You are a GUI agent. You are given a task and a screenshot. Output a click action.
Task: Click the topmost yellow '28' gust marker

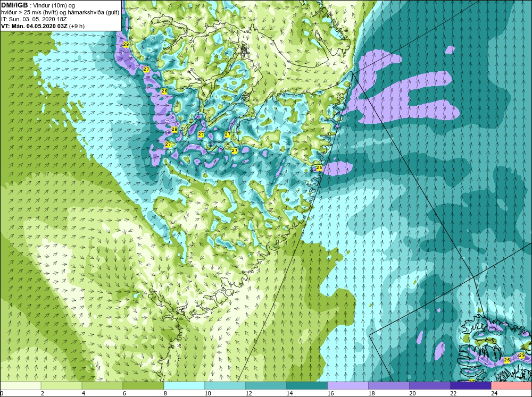126,45
